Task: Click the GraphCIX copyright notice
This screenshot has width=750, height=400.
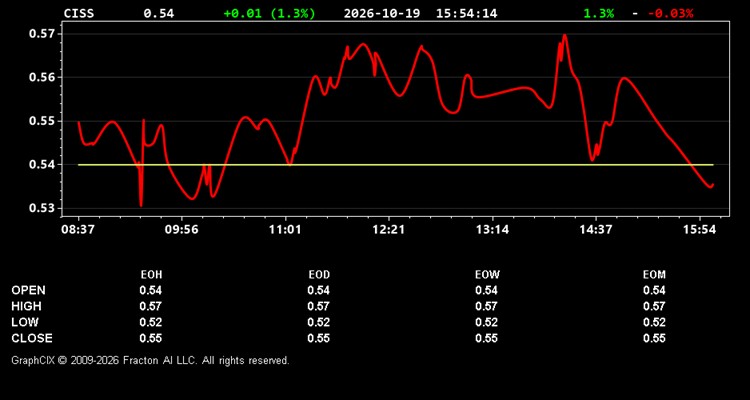Action: coord(150,360)
